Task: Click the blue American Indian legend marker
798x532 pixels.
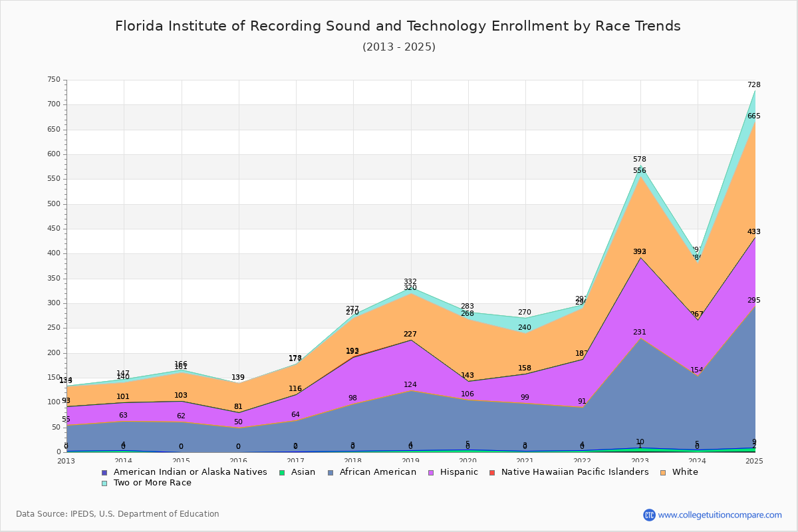Action: (104, 472)
